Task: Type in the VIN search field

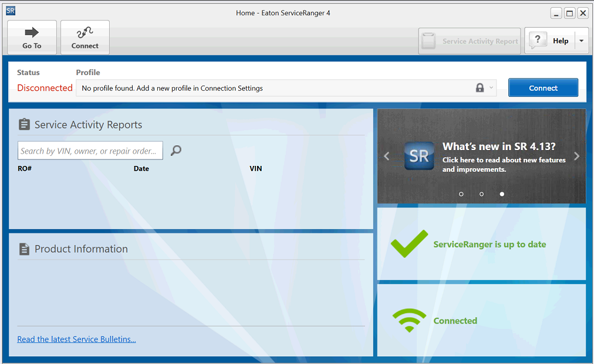Action: click(x=90, y=151)
